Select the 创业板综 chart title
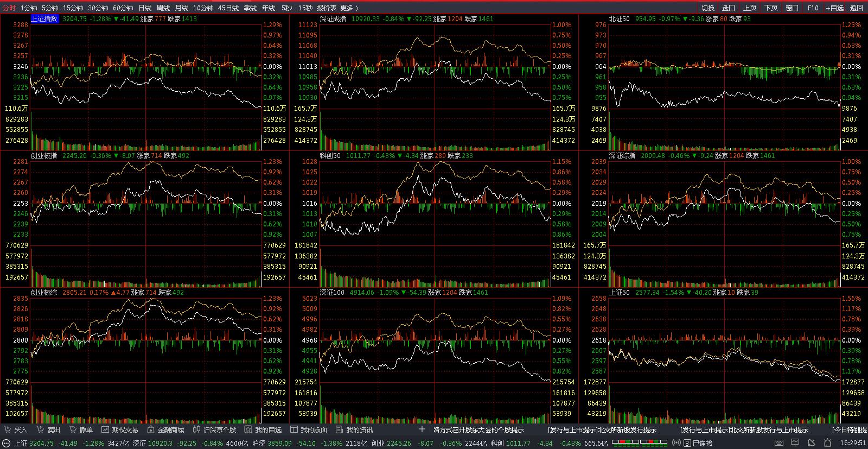 [x=44, y=292]
